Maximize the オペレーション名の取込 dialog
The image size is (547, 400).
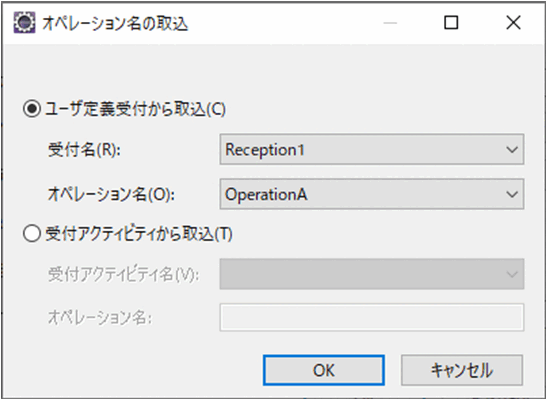coord(451,23)
